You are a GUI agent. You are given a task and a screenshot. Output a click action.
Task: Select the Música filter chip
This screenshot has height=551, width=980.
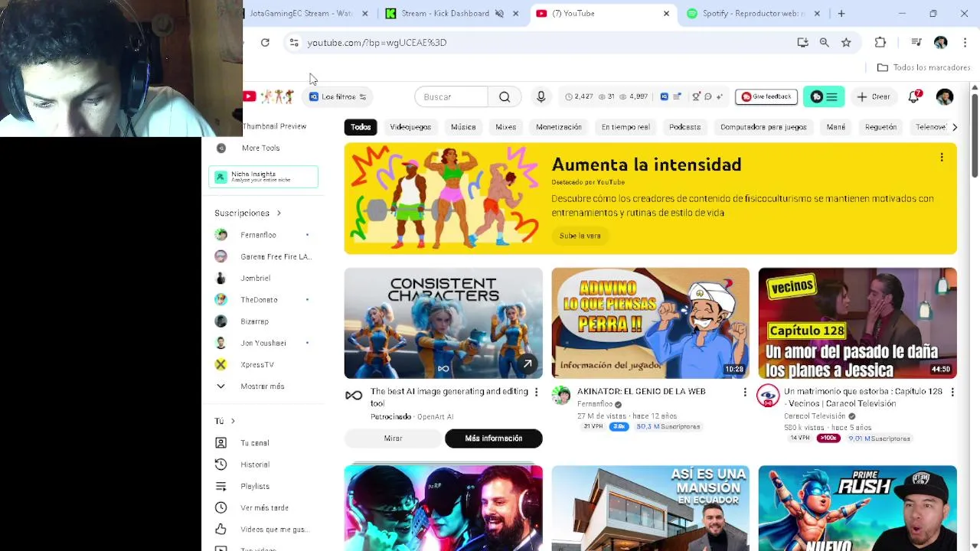pos(463,127)
